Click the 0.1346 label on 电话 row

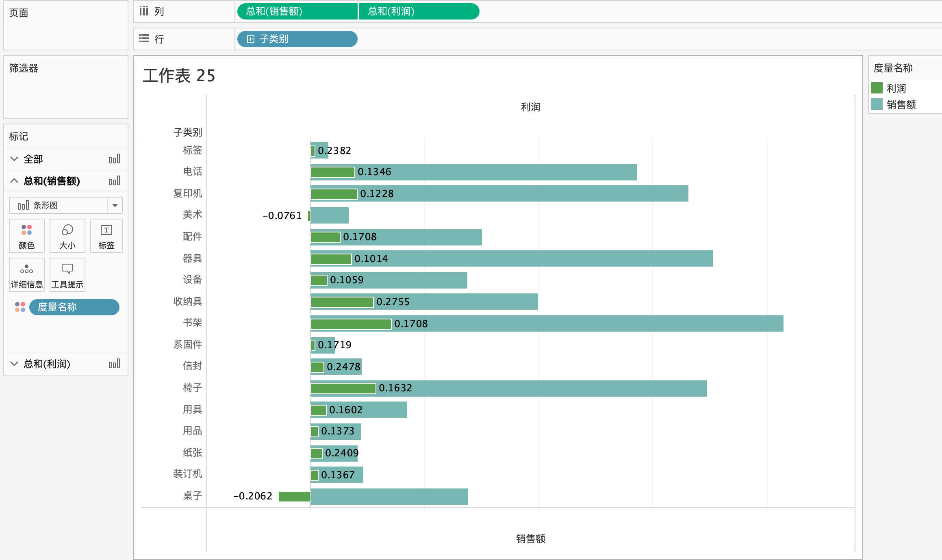(374, 171)
